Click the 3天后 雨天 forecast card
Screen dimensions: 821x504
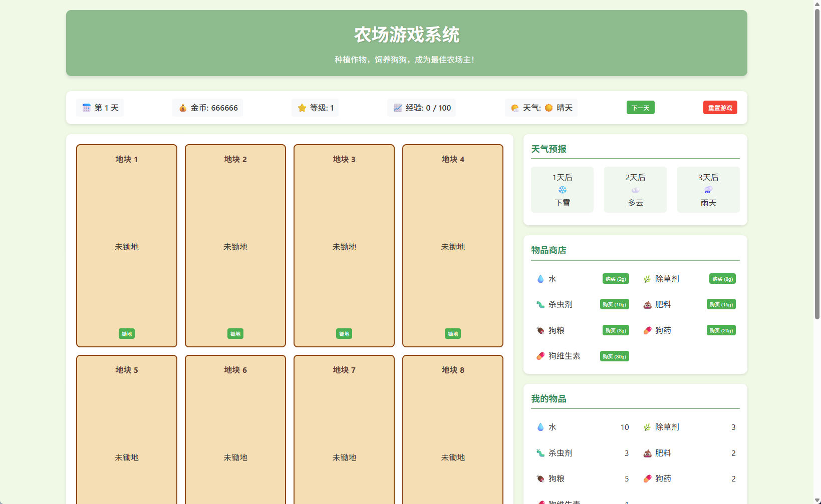tap(708, 190)
